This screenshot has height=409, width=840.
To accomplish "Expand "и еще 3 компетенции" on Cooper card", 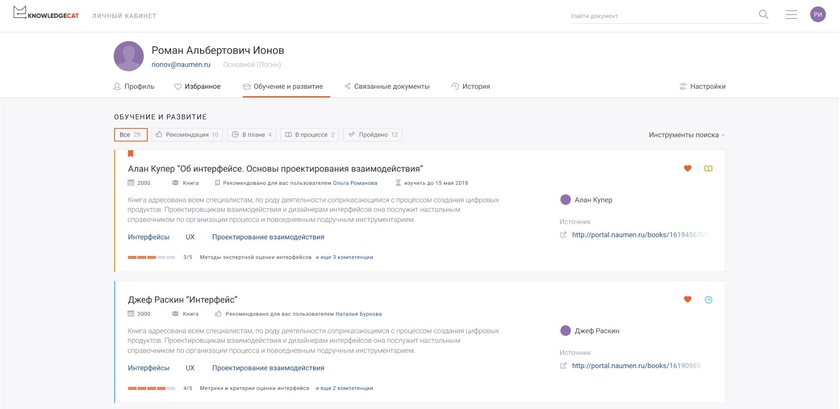I will (345, 257).
